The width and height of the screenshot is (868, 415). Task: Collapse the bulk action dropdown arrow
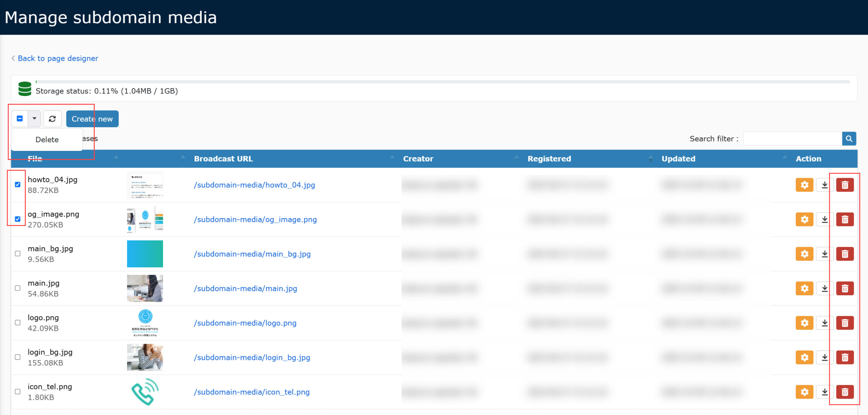[x=34, y=119]
